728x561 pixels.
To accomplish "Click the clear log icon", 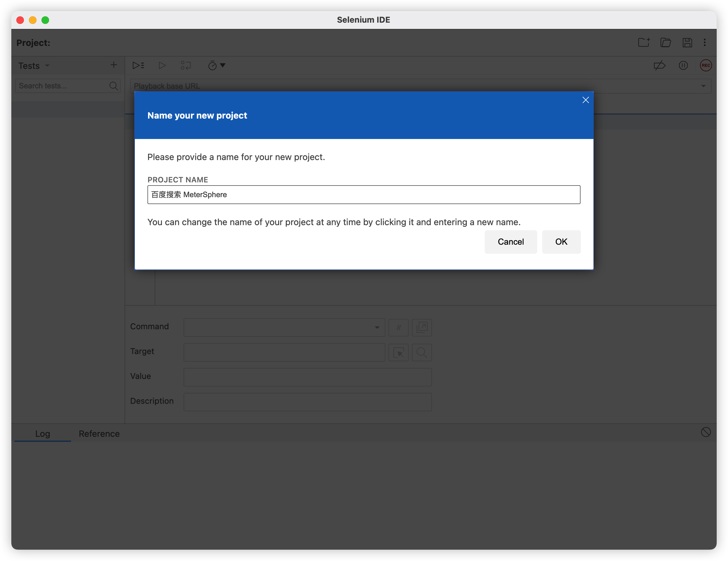I will click(706, 432).
